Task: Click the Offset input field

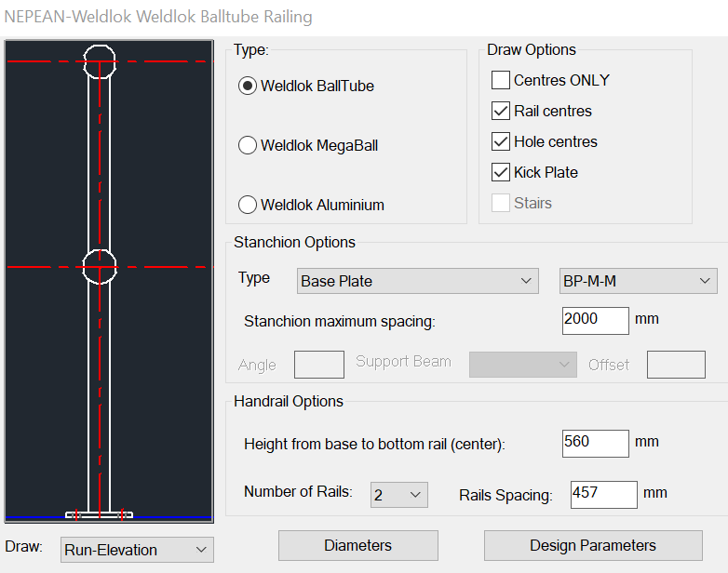Action: tap(676, 365)
